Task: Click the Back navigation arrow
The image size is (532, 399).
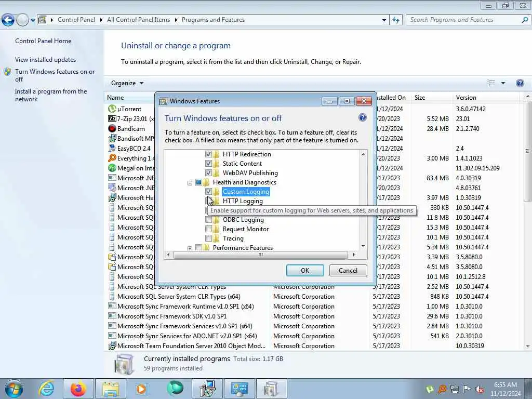Action: pos(8,20)
